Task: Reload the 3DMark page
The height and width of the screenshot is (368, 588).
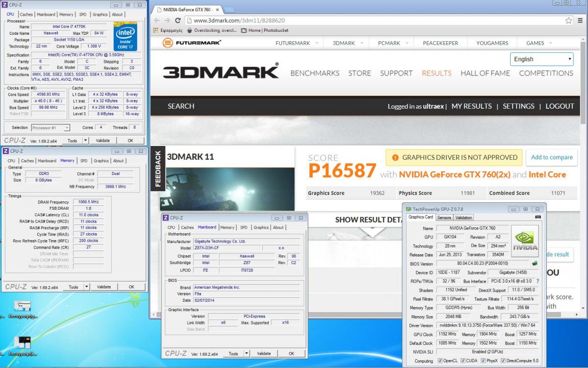Action: click(178, 21)
